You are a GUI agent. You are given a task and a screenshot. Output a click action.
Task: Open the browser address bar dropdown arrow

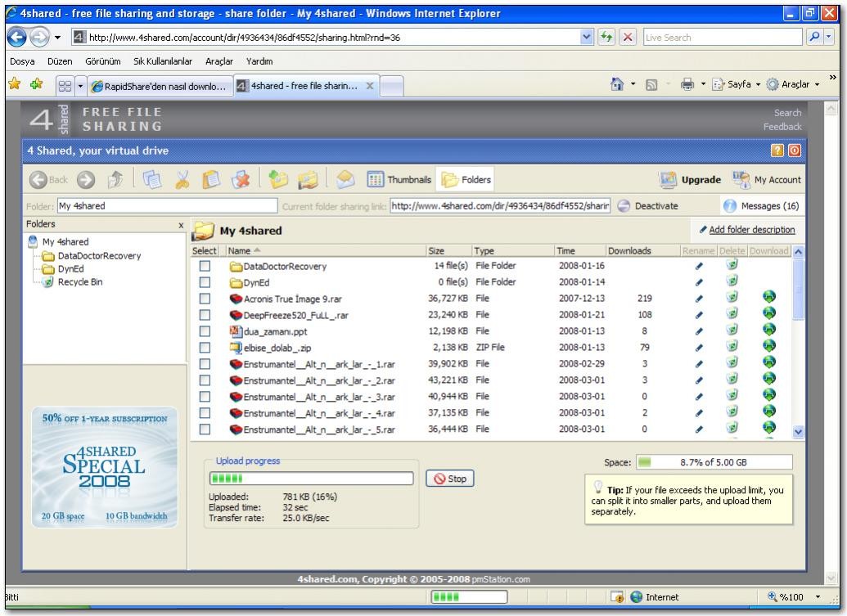point(584,38)
